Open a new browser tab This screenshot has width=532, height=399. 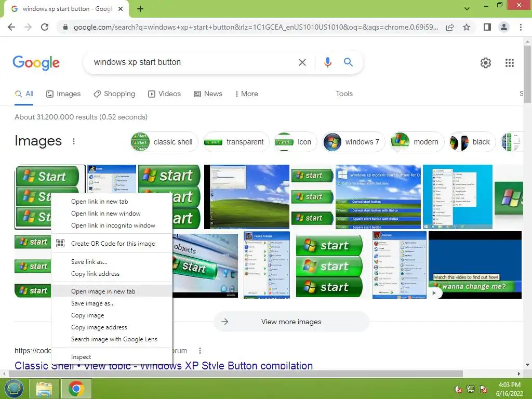[x=140, y=9]
